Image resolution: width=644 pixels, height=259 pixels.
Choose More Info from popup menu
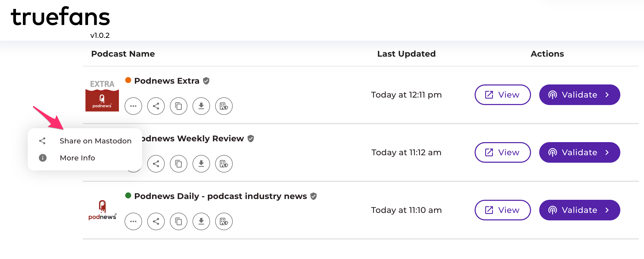[x=77, y=158]
